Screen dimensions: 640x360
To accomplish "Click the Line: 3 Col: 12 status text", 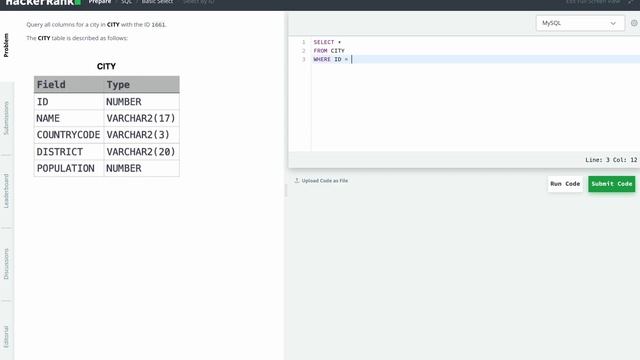I will pos(611,160).
